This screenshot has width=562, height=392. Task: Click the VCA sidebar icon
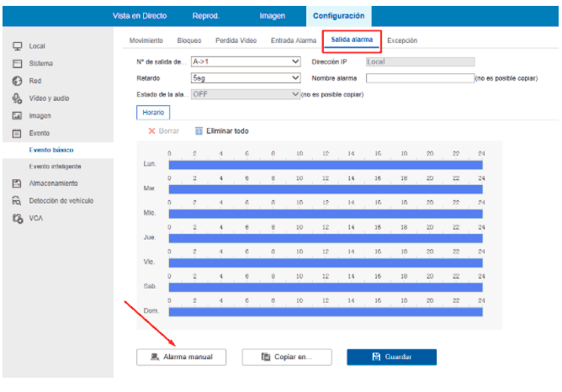point(16,218)
